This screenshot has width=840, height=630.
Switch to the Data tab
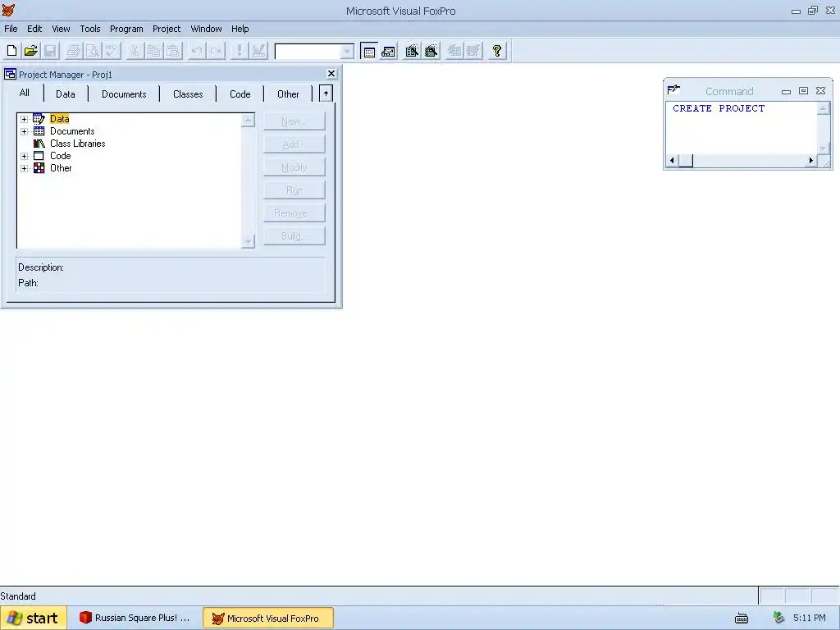point(66,94)
